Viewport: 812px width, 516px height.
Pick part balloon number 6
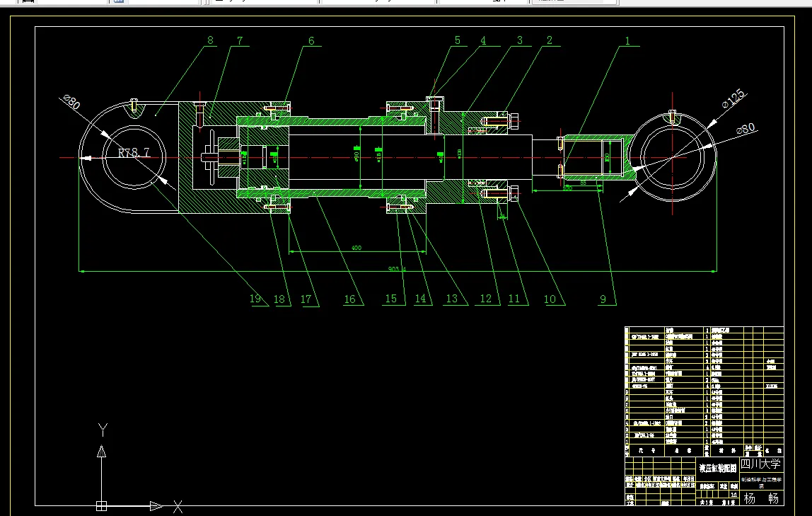[311, 41]
